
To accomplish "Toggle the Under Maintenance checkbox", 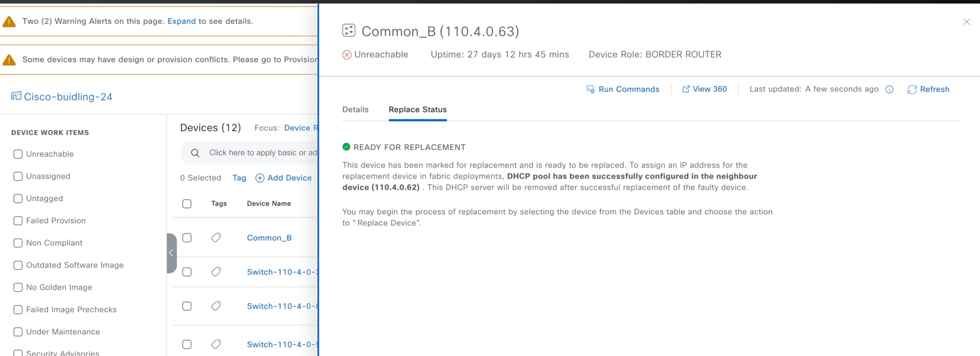I will (x=18, y=332).
